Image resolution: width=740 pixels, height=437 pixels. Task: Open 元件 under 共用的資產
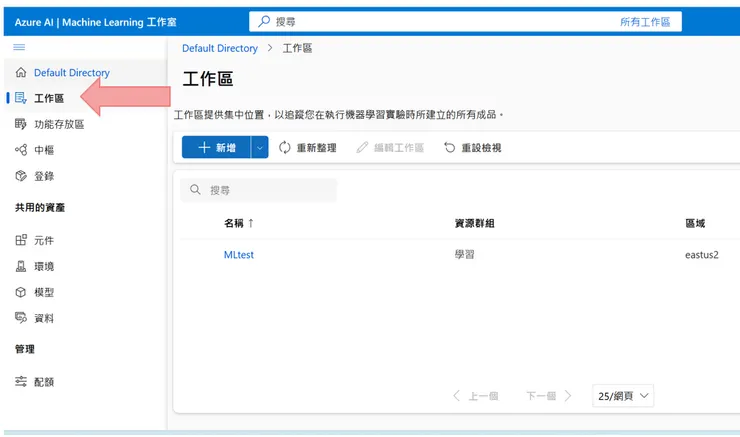[44, 240]
